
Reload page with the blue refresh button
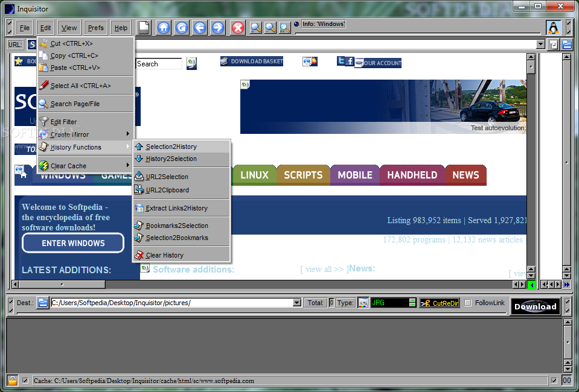coord(182,28)
